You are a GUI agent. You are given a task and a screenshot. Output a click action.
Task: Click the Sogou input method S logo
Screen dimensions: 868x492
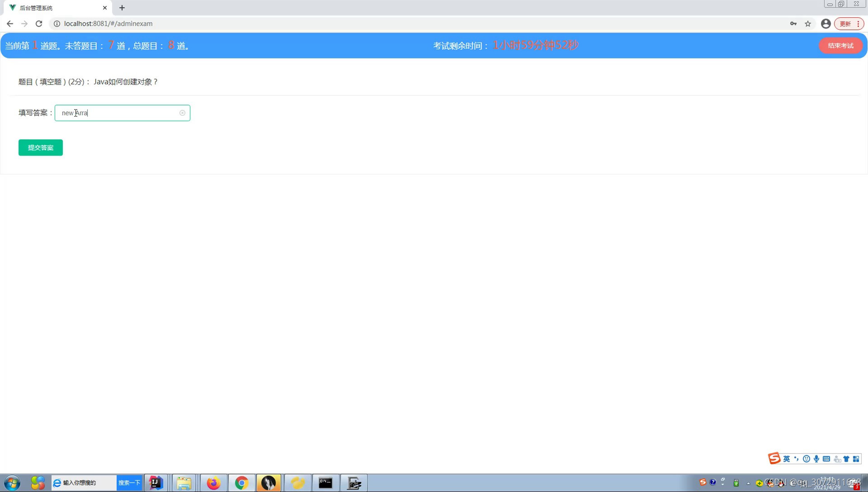[774, 459]
